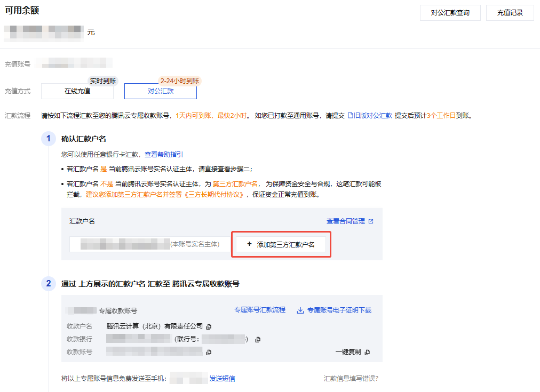Open 查看合同管理 link
Screen dimensions: 540x392
(x=346, y=221)
